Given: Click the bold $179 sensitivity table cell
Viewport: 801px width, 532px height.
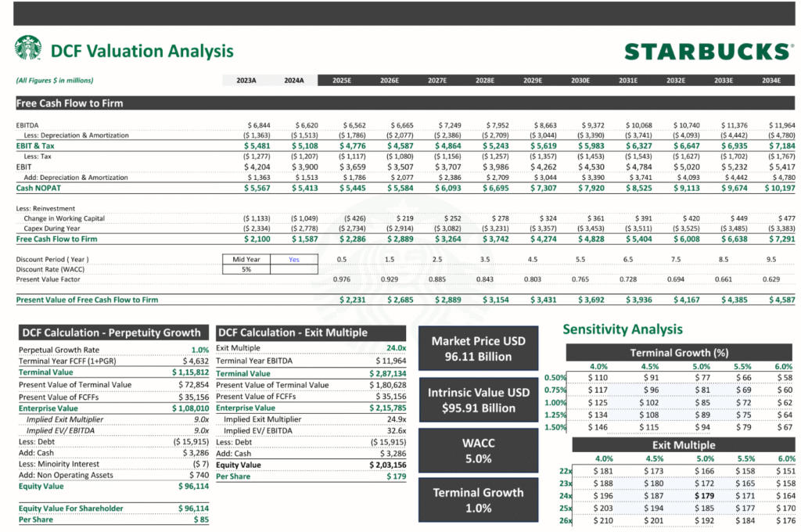Looking at the screenshot, I should (706, 495).
